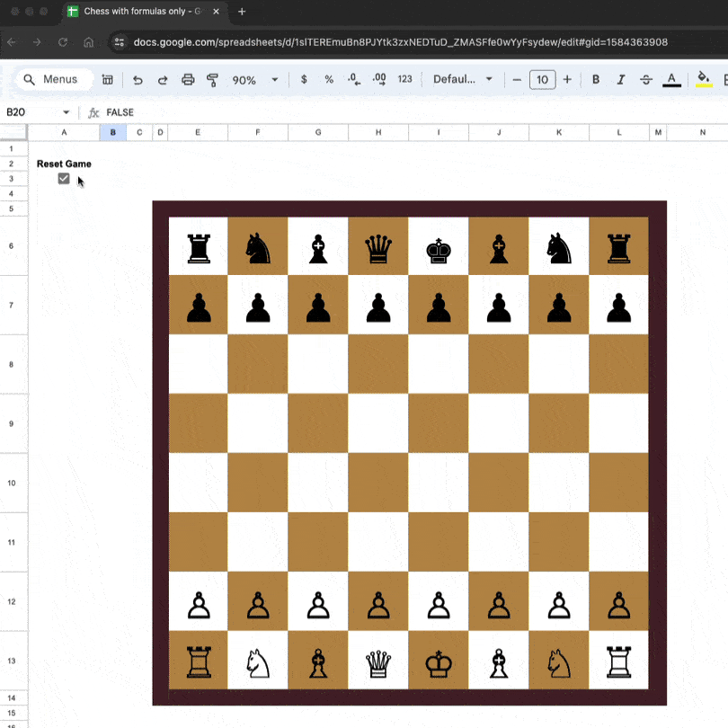Viewport: 728px width, 728px height.
Task: Toggle the Reset Game checkbox
Action: 63,178
